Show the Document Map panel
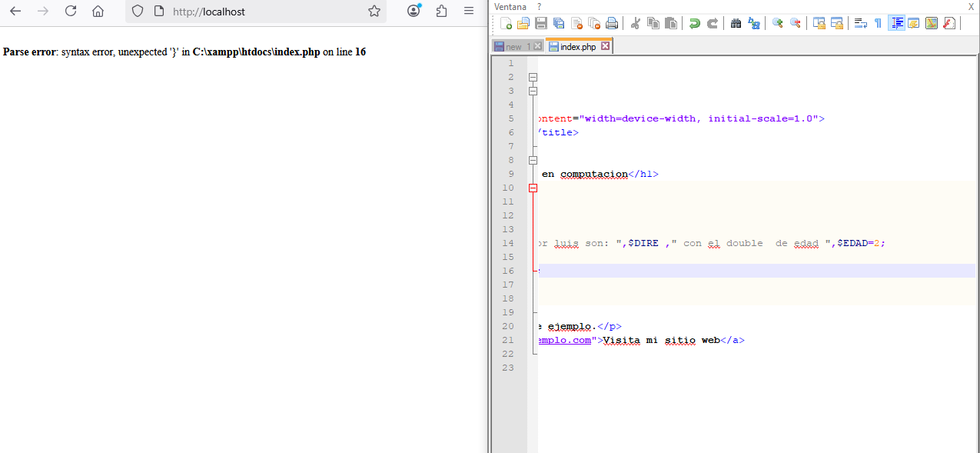Image resolution: width=980 pixels, height=453 pixels. tap(932, 23)
